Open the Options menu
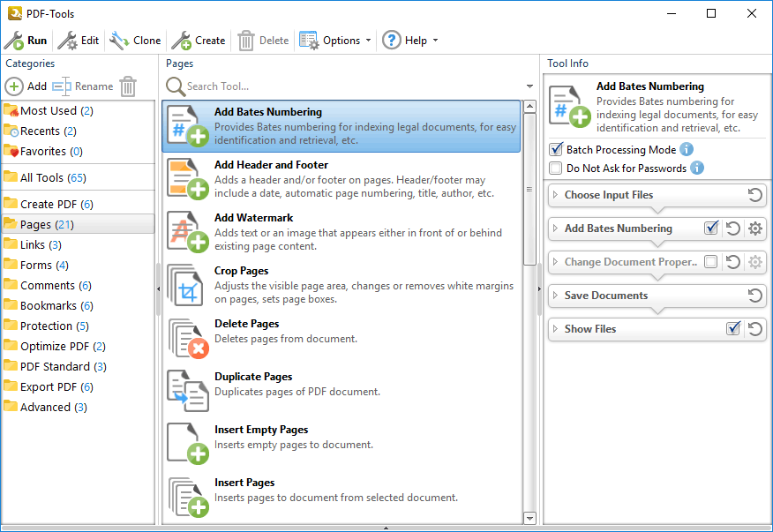 click(x=335, y=41)
